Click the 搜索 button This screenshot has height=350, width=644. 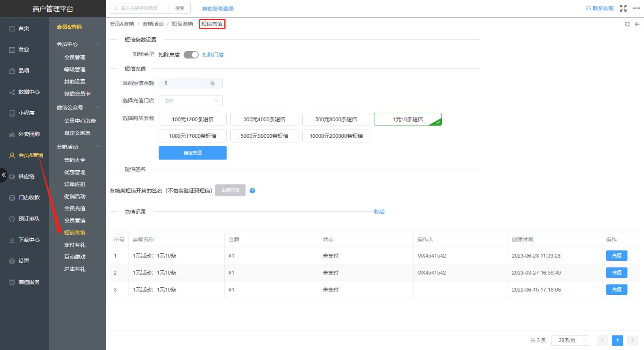point(180,8)
